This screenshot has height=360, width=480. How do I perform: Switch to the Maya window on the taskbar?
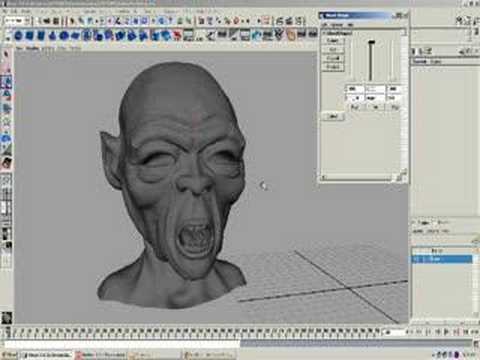[x=48, y=355]
